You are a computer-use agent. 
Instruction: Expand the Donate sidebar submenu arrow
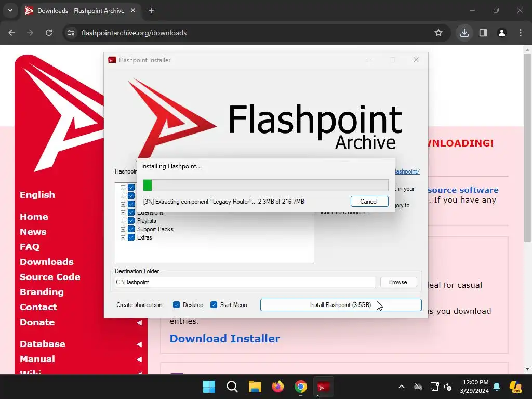click(139, 322)
